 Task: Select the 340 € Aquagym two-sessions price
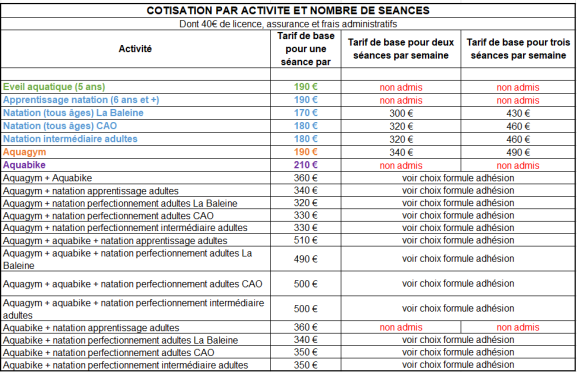401,152
